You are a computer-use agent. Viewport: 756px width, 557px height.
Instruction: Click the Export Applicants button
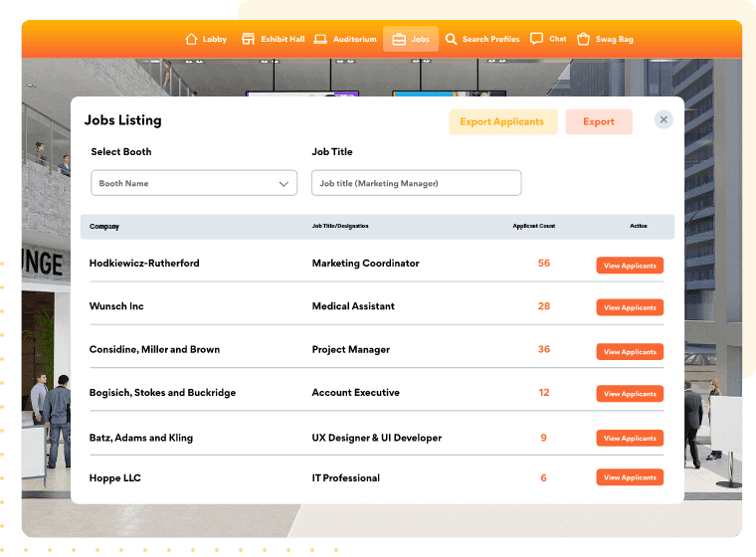point(503,121)
